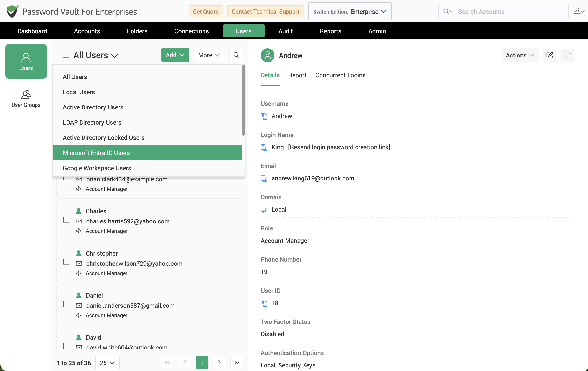Expand the All Users filter dropdown
Viewport: 588px width, 371px height.
tap(96, 55)
